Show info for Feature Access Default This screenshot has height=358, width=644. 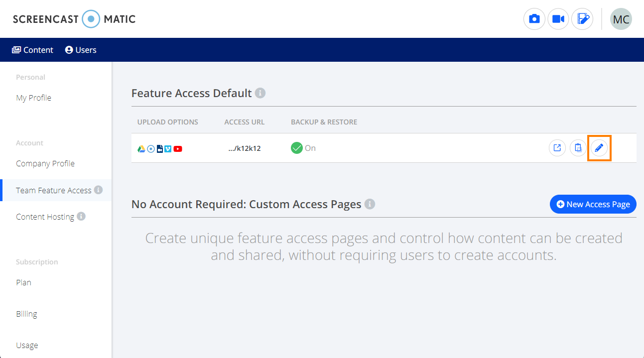pos(260,93)
